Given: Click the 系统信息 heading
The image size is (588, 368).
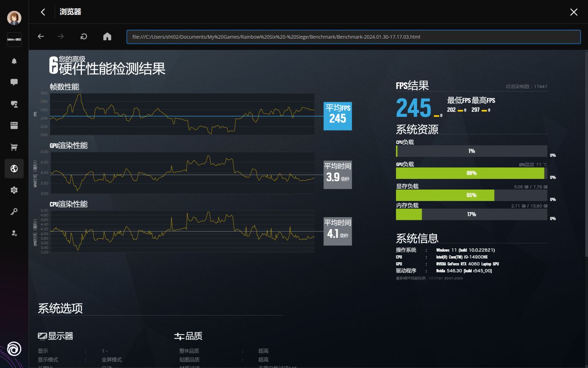Looking at the screenshot, I should coord(417,238).
